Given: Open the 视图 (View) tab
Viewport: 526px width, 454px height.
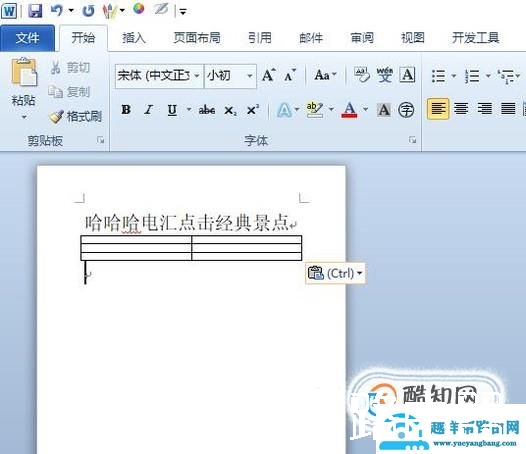Looking at the screenshot, I should [413, 38].
